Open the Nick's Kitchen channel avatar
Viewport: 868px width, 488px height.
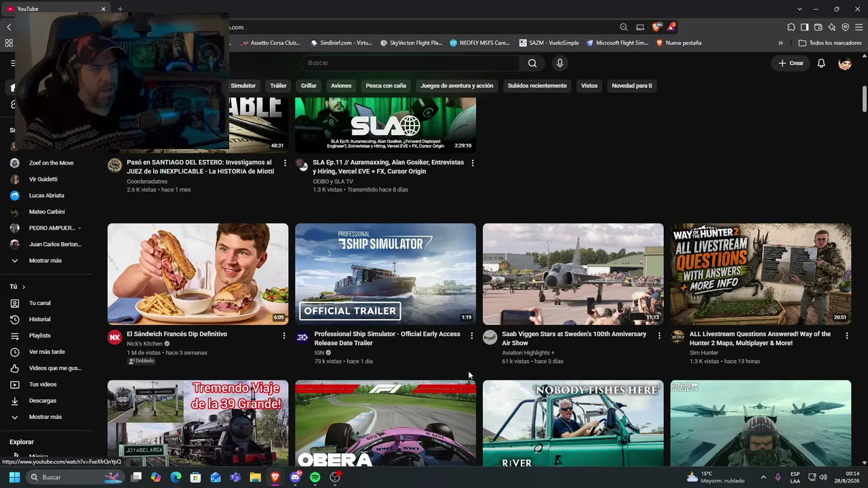115,338
